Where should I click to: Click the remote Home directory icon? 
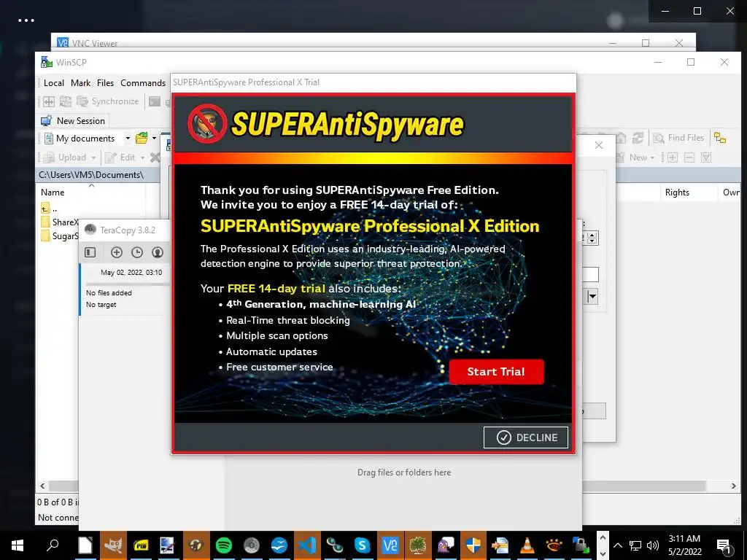[x=621, y=138]
